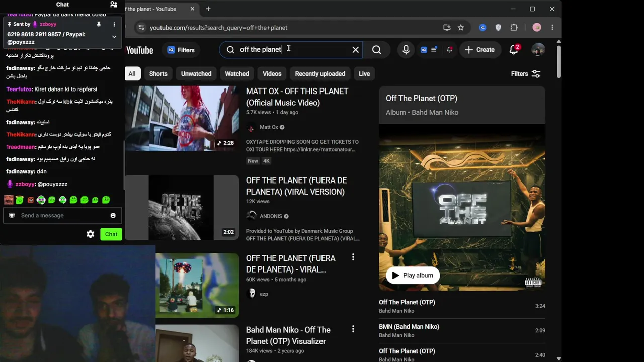644x362 pixels.
Task: Open search Filters with sliders icon
Action: coord(525,74)
